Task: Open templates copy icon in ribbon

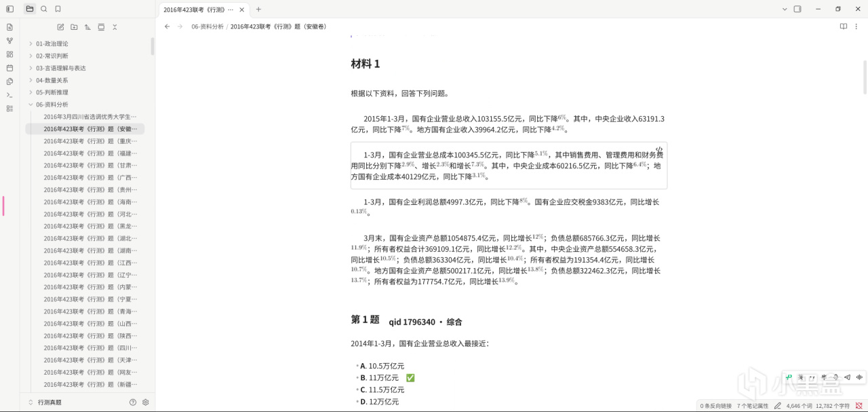Action: click(x=9, y=81)
